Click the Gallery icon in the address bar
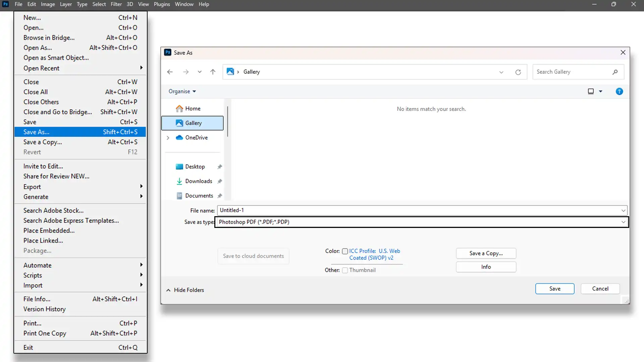 coord(230,71)
